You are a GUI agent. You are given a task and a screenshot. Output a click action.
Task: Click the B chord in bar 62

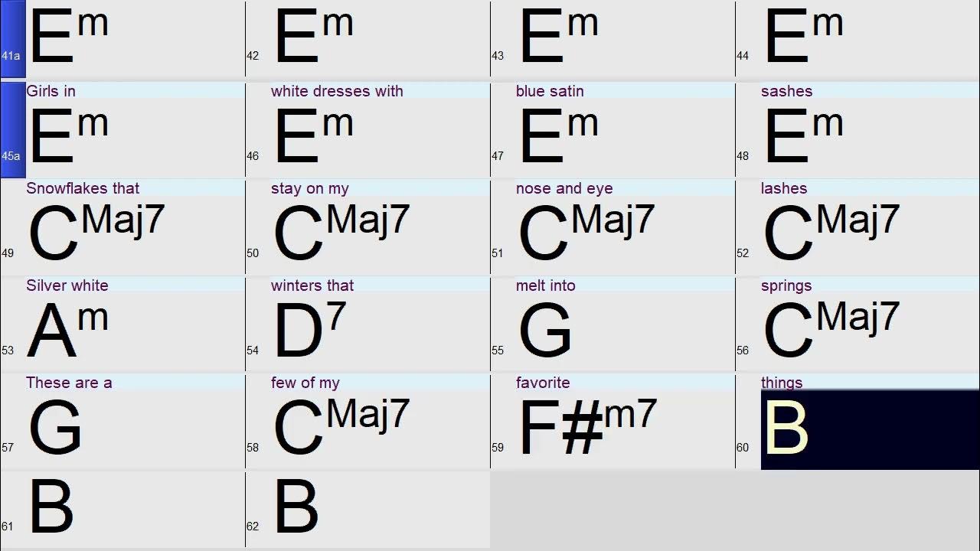pos(296,507)
